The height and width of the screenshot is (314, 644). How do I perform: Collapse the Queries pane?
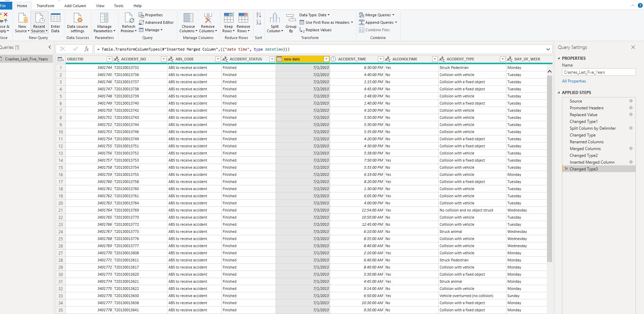coord(50,47)
